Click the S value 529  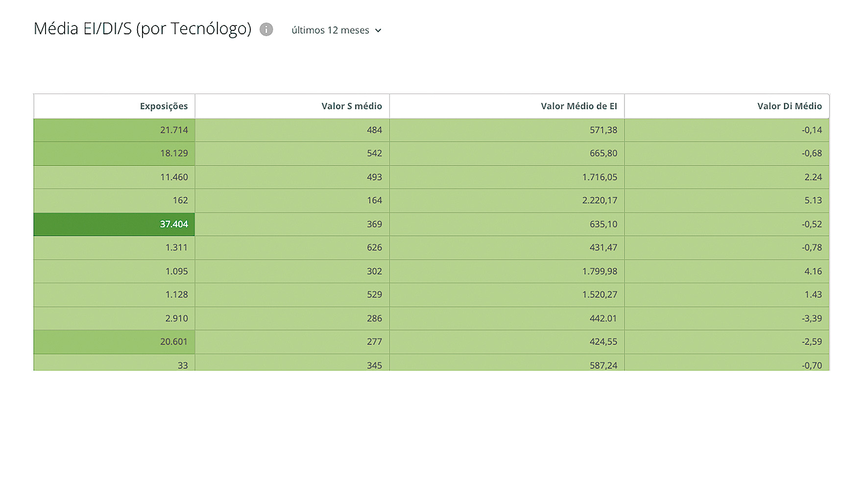[374, 295]
